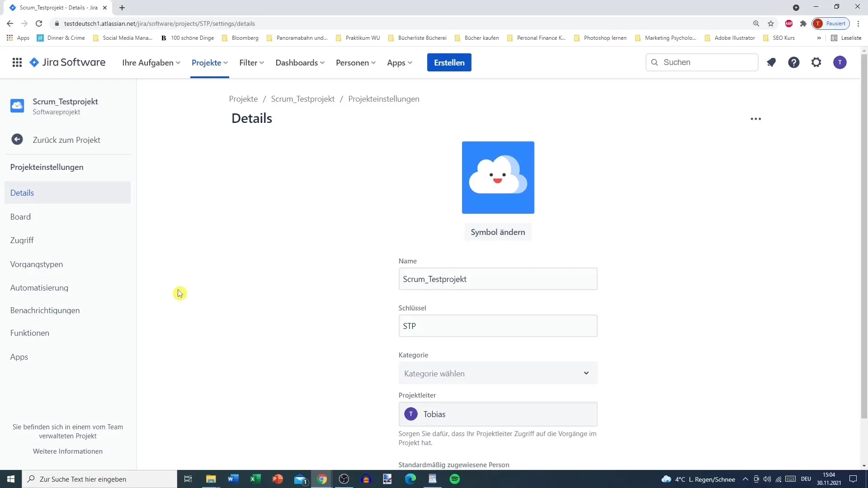The height and width of the screenshot is (488, 868).
Task: Click the grid apps launcher icon
Action: (17, 62)
